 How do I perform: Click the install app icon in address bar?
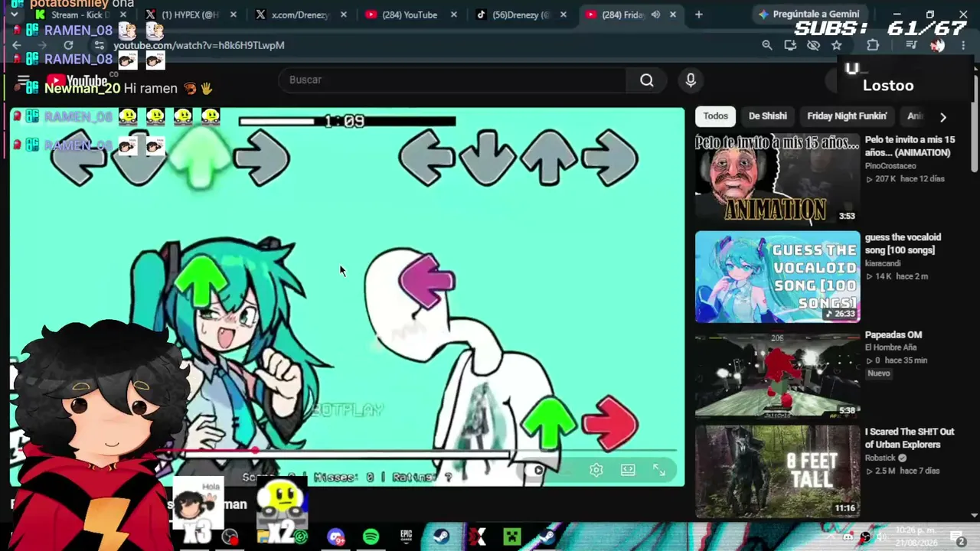tap(790, 45)
